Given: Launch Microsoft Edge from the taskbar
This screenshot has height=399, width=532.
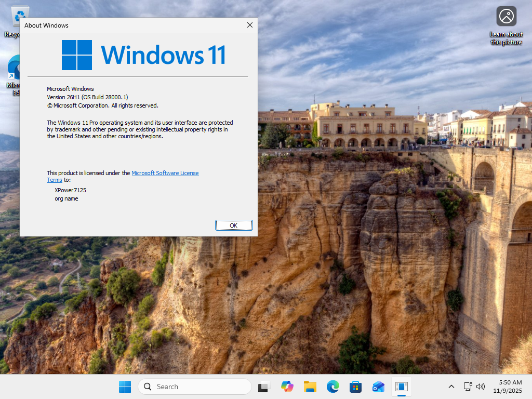Looking at the screenshot, I should click(333, 387).
